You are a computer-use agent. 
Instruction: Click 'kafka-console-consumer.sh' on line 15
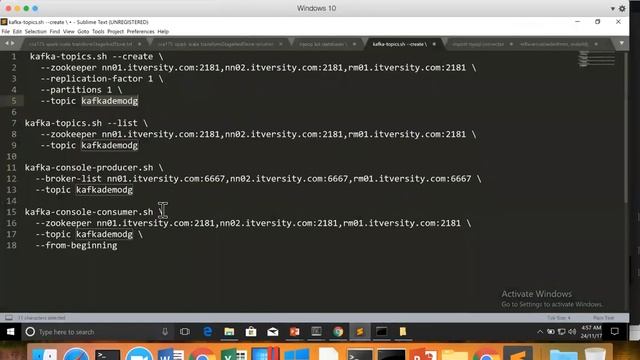(89, 212)
